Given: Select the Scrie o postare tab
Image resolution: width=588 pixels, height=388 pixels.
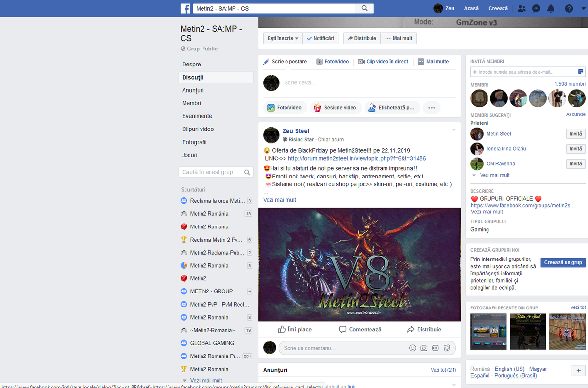Looking at the screenshot, I should (x=286, y=62).
